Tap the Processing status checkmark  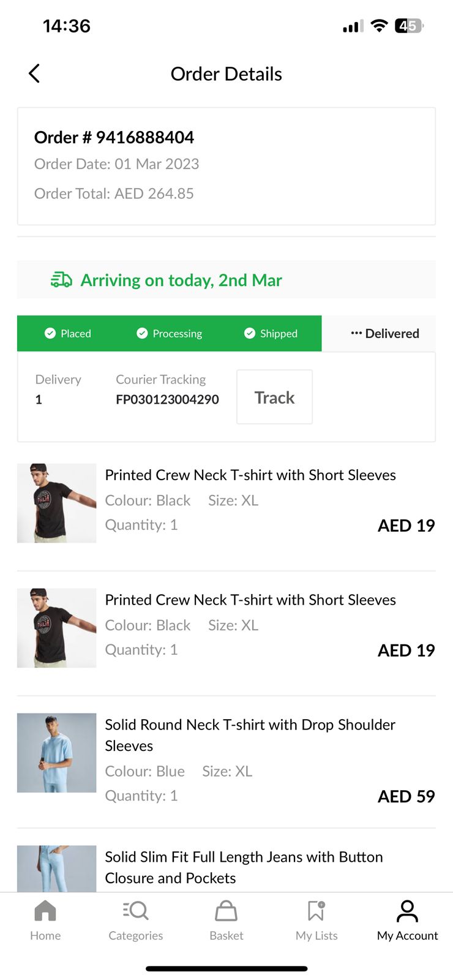tap(142, 333)
